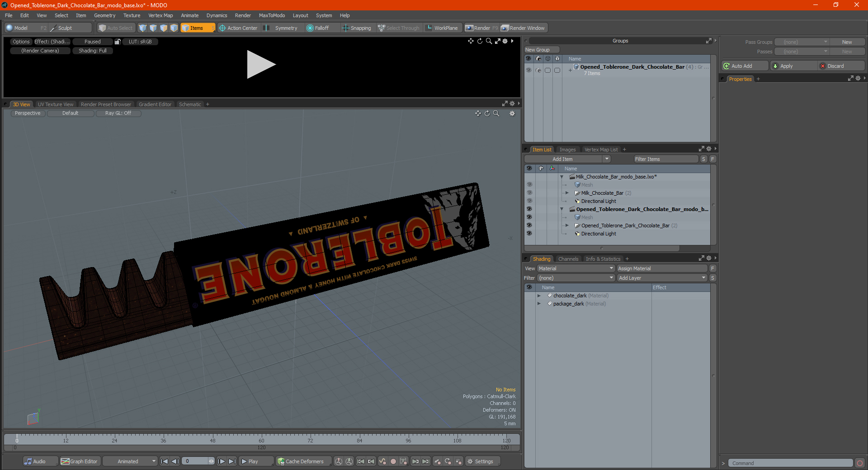
Task: Click Assign Material button
Action: click(x=662, y=268)
